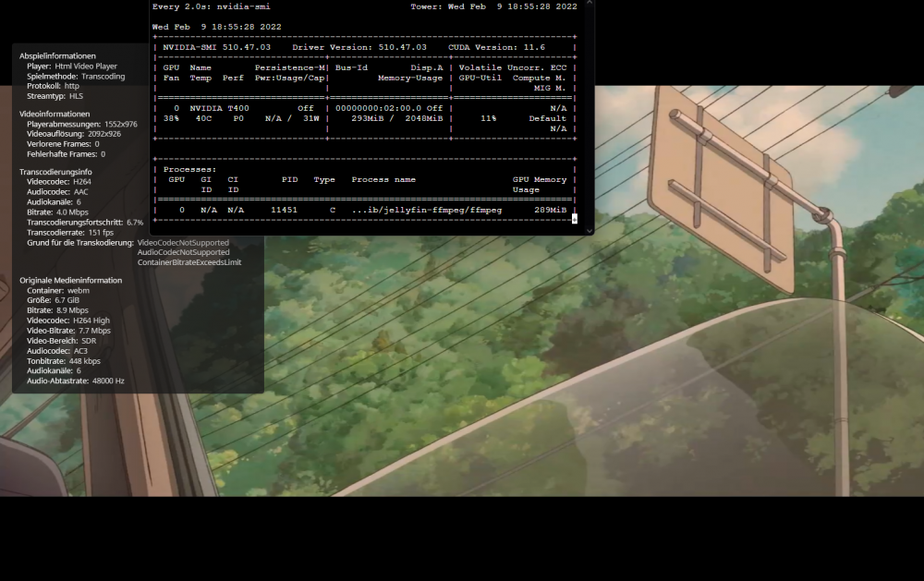The height and width of the screenshot is (581, 924).
Task: Click 'Every 2.0s: nvidia-smi' terminal header
Action: pos(211,6)
